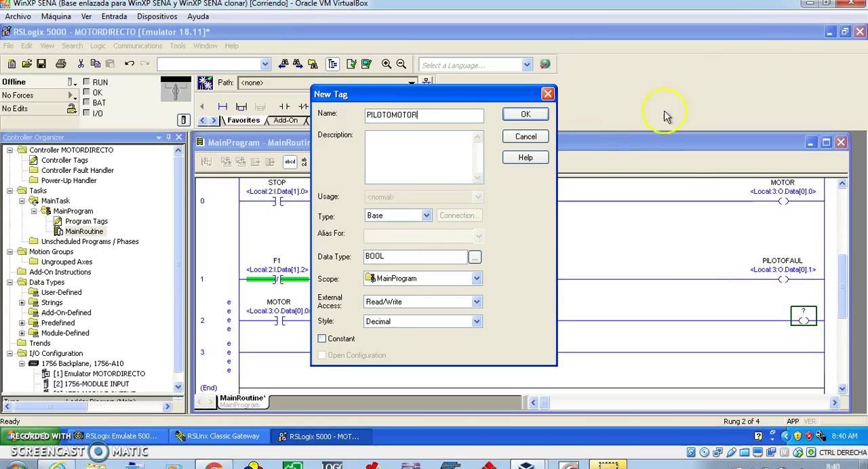
Task: Open the Offline controller status dropdown
Action: point(71,82)
